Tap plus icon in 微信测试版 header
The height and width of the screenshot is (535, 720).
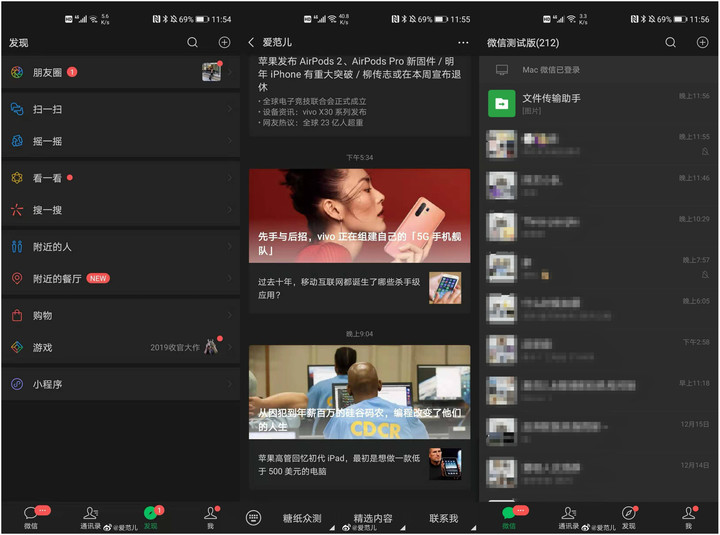702,43
